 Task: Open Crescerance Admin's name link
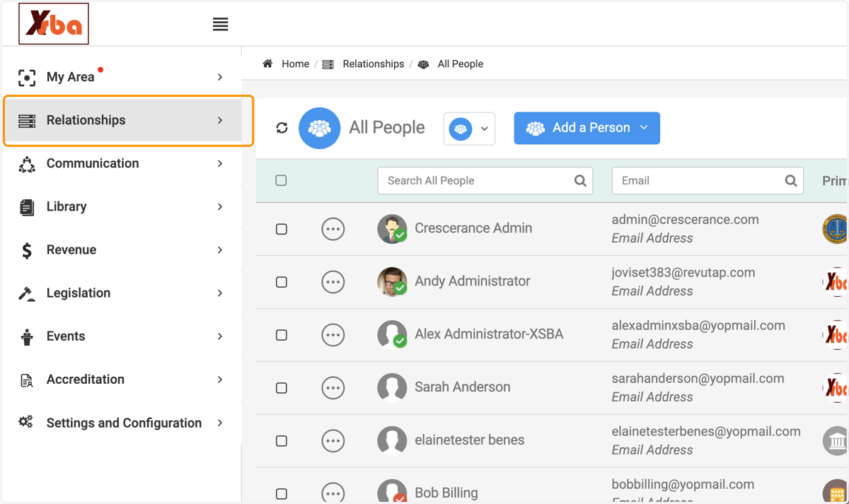473,228
